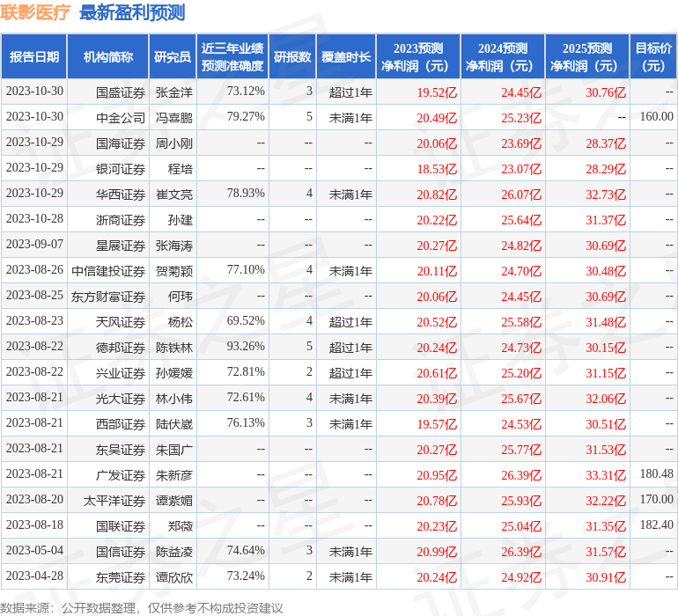Click 2023 forecast value 18.53亿
This screenshot has width=678, height=616.
437,169
